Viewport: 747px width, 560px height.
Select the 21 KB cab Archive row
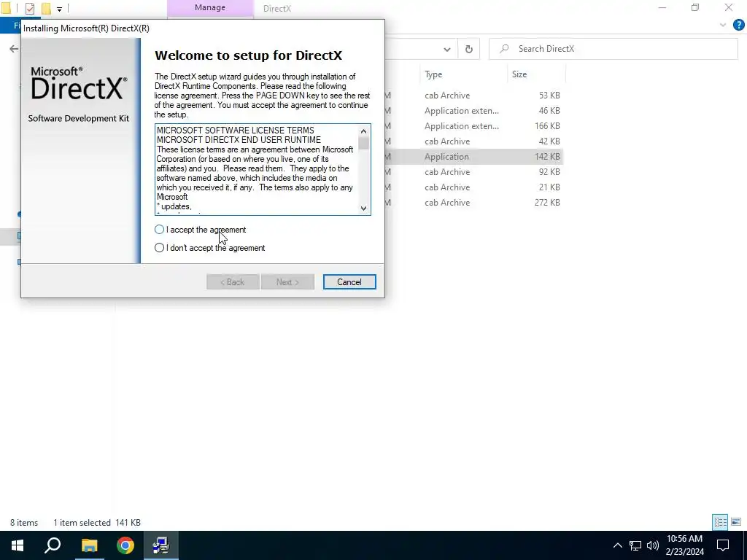click(x=474, y=187)
